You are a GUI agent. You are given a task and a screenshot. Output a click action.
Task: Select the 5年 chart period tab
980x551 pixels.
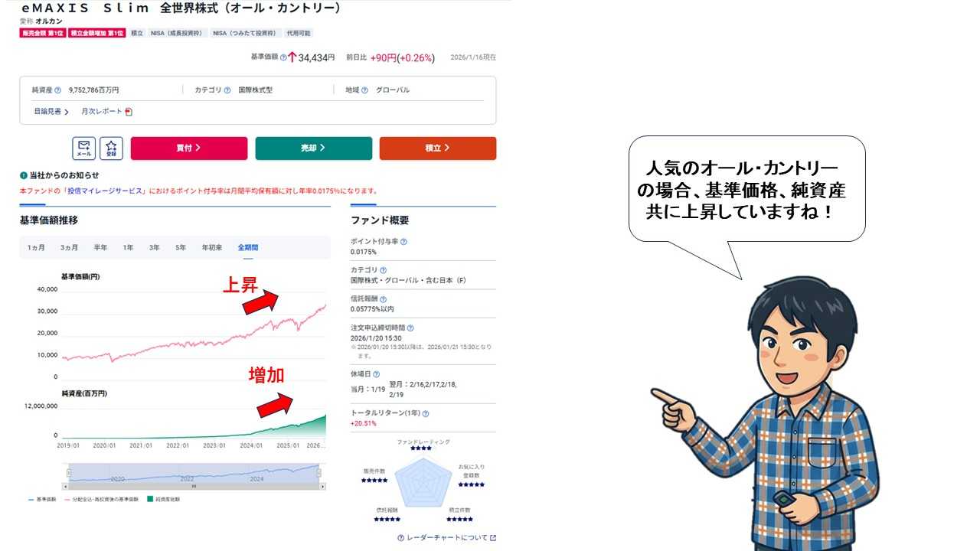(x=181, y=248)
